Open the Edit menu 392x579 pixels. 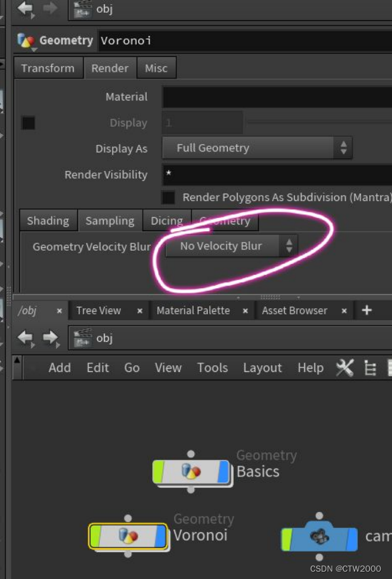tap(98, 368)
